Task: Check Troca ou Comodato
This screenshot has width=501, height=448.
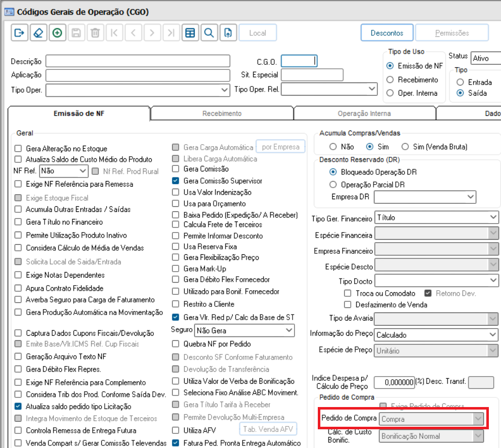Action: [x=348, y=293]
